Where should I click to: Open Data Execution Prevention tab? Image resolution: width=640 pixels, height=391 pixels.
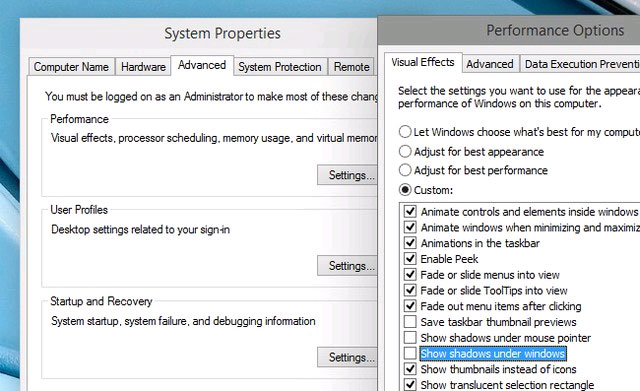click(x=580, y=64)
